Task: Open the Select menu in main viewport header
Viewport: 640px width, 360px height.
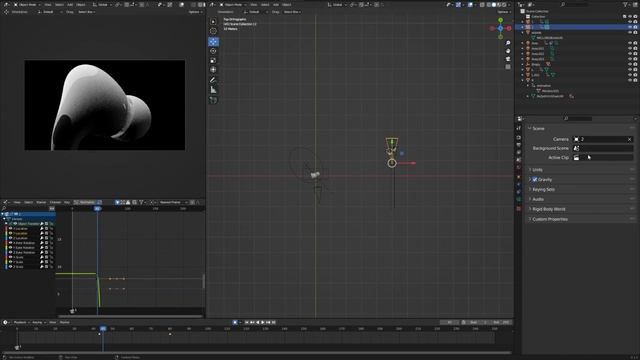Action: (x=265, y=4)
